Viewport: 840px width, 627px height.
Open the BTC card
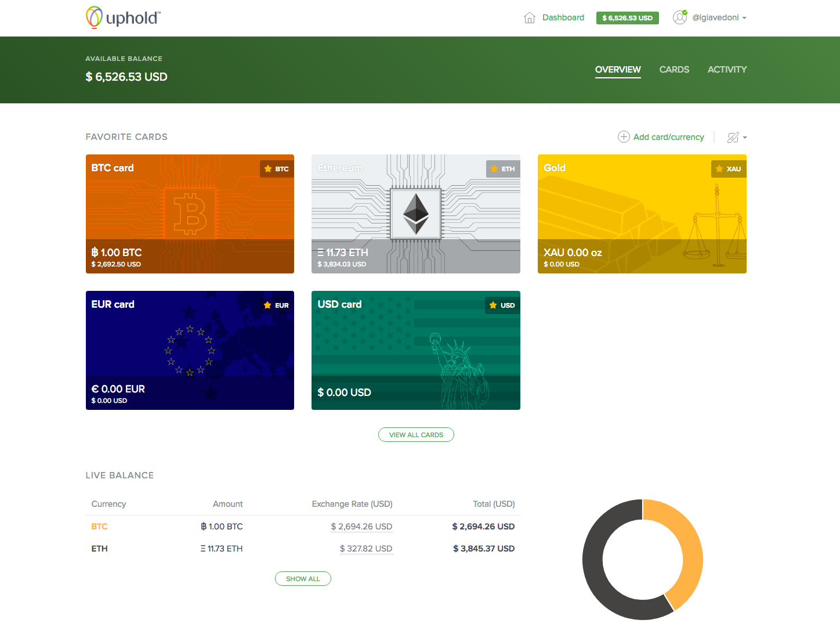(x=190, y=214)
